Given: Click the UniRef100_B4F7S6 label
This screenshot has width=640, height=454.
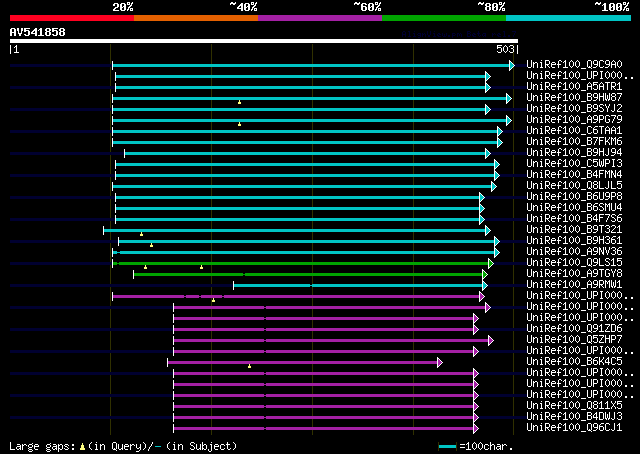Looking at the screenshot, I should coord(574,219).
